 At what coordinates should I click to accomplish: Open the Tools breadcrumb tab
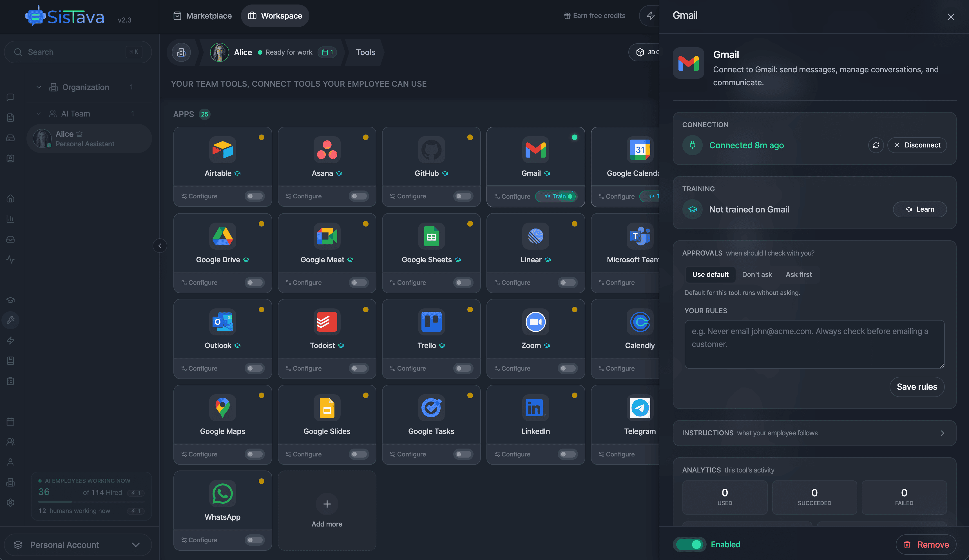pyautogui.click(x=365, y=52)
